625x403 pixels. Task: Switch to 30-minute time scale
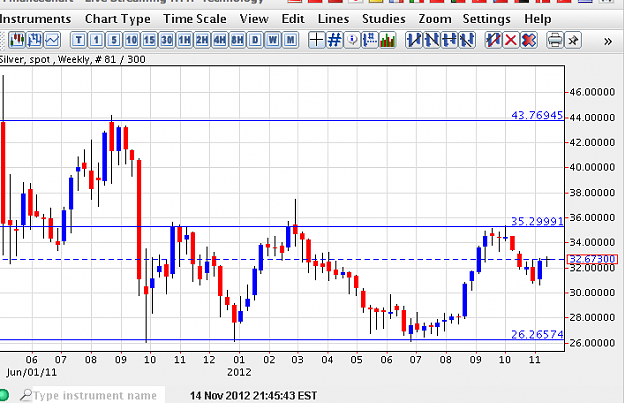pyautogui.click(x=167, y=40)
